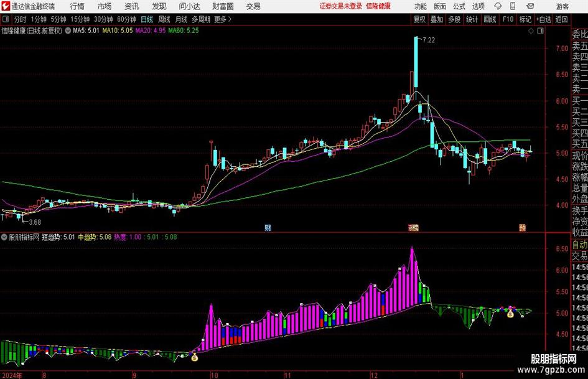
Task: Click the 自动 label in right panel
Action: point(580,245)
